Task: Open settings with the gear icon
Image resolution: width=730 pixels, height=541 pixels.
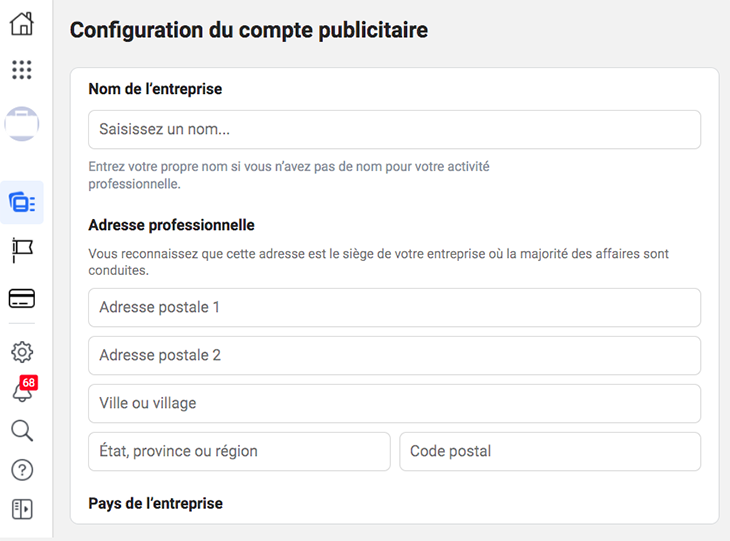Action: (21, 352)
